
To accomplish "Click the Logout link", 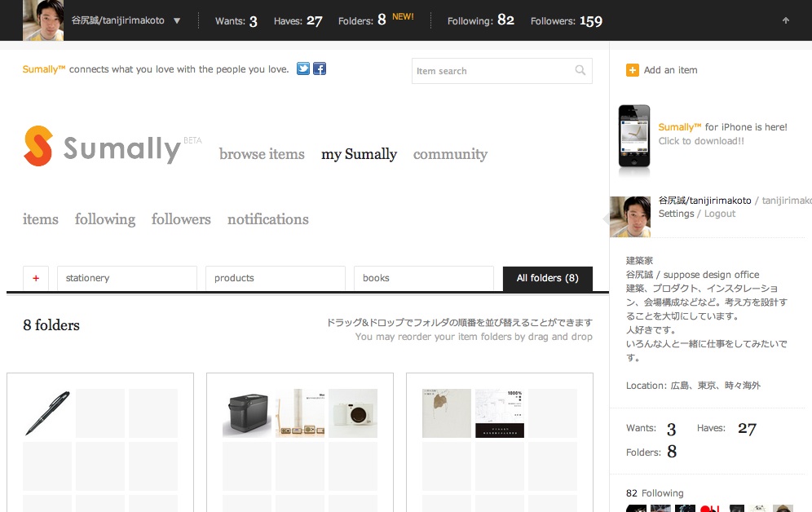I will click(x=719, y=214).
